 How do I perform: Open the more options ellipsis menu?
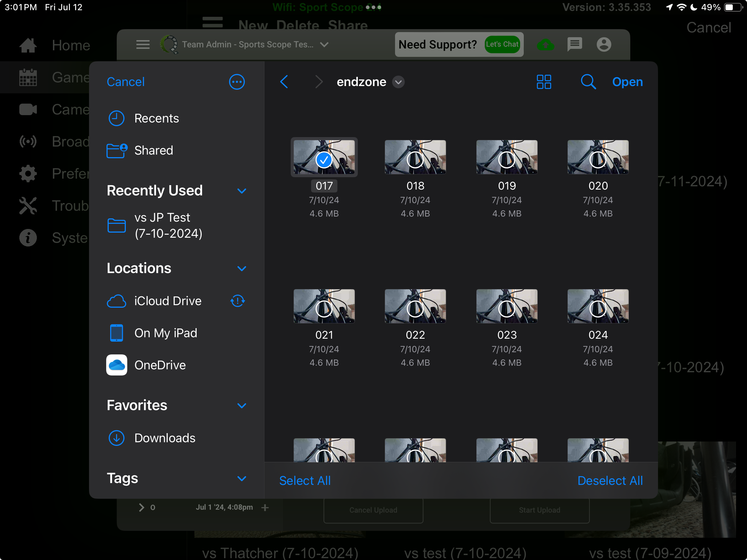coord(237,82)
